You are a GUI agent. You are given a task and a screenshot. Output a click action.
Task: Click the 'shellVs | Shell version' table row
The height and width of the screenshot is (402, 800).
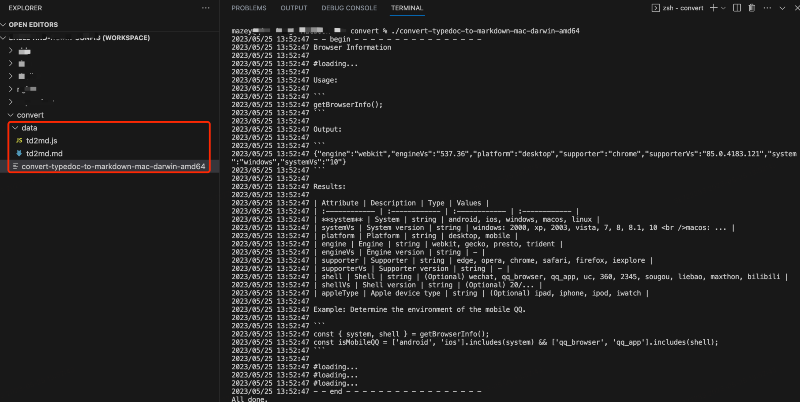coord(428,285)
